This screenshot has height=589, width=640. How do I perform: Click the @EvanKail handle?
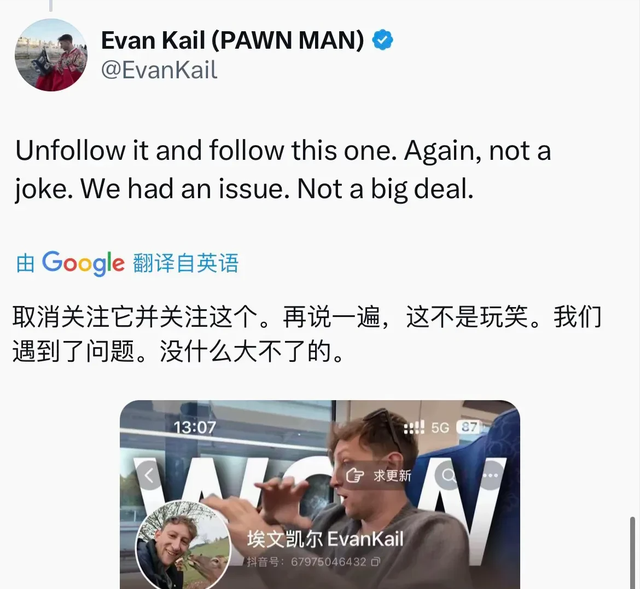[x=159, y=70]
